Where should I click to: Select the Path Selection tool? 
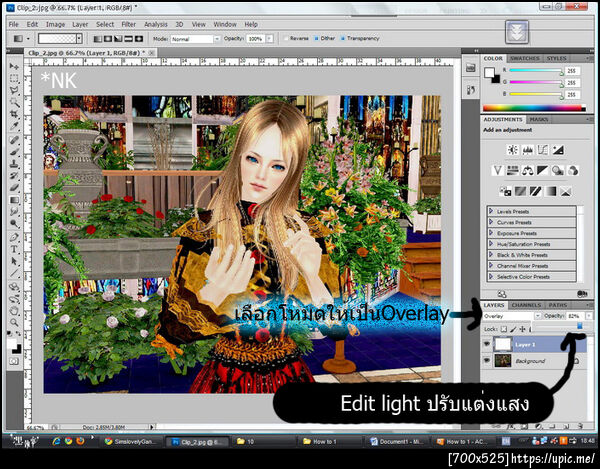pos(14,261)
